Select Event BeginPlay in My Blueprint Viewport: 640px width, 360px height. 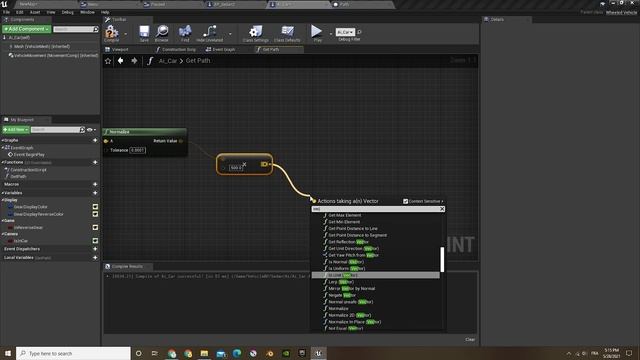[29, 155]
